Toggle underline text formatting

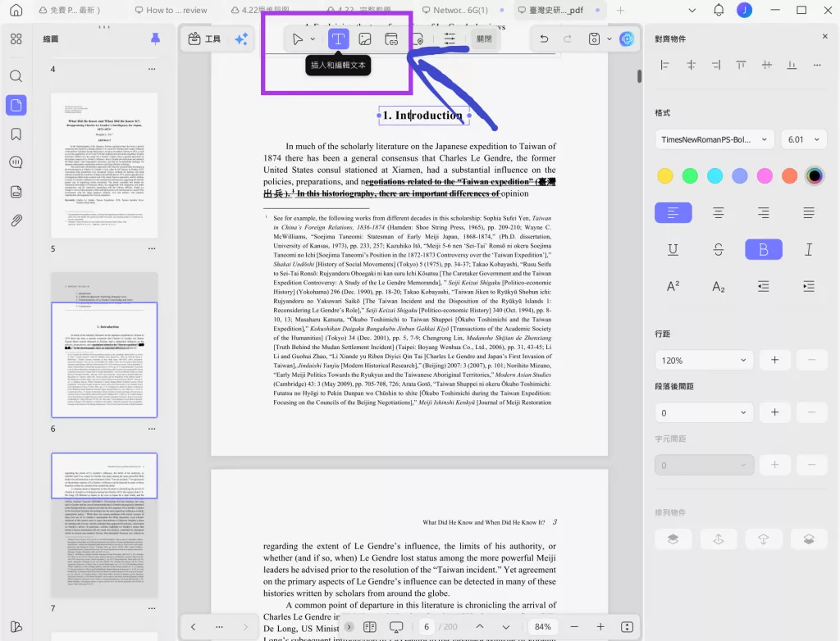point(673,250)
